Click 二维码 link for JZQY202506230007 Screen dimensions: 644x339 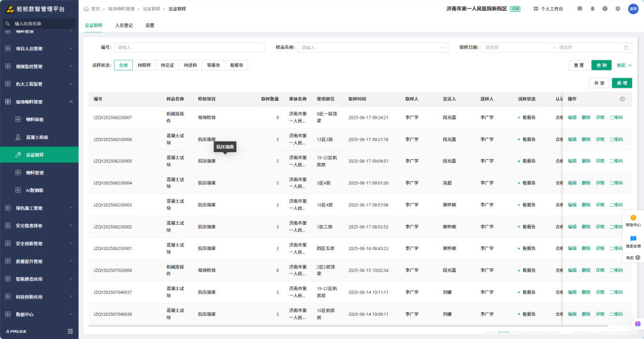pyautogui.click(x=616, y=118)
